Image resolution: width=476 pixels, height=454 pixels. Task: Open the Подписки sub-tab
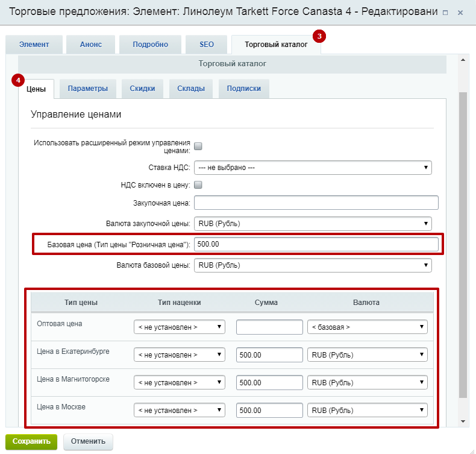click(x=244, y=89)
